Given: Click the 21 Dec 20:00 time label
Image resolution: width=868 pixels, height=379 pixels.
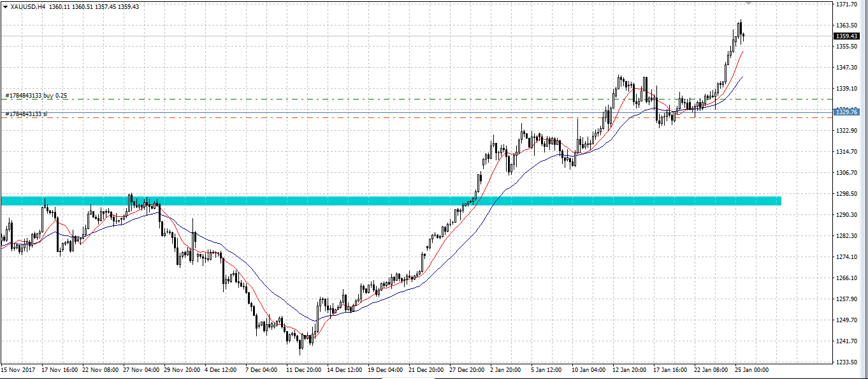Looking at the screenshot, I should tap(426, 370).
